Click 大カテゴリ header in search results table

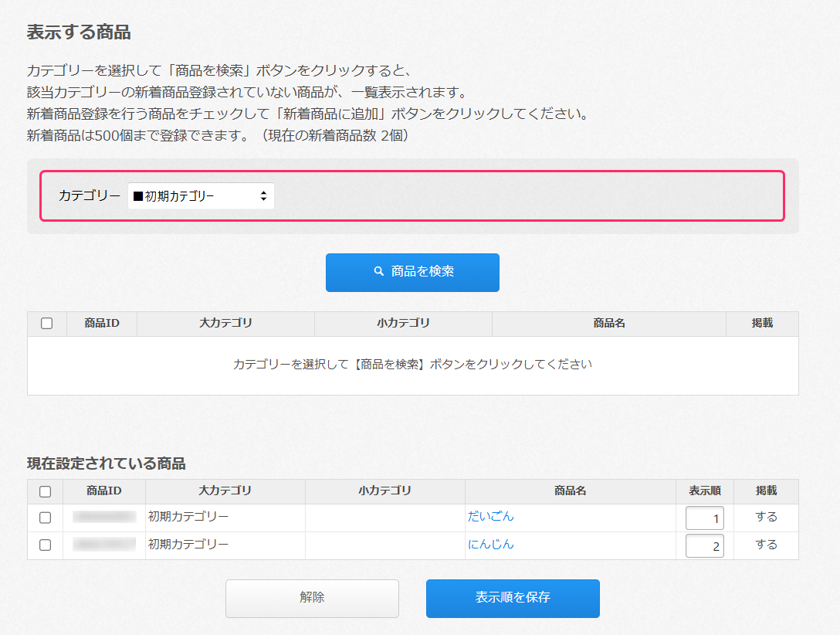(225, 324)
